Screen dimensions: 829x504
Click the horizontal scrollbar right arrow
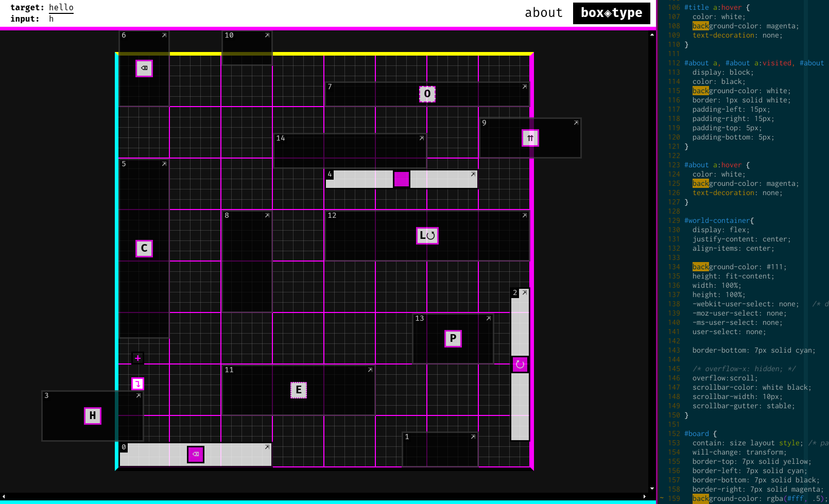(645, 497)
